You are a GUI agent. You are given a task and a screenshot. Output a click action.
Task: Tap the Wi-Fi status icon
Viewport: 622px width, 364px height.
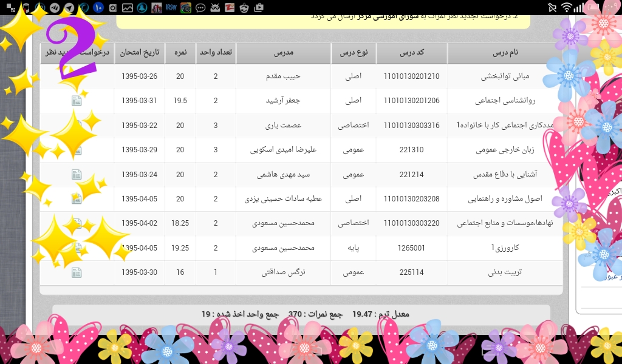[567, 7]
